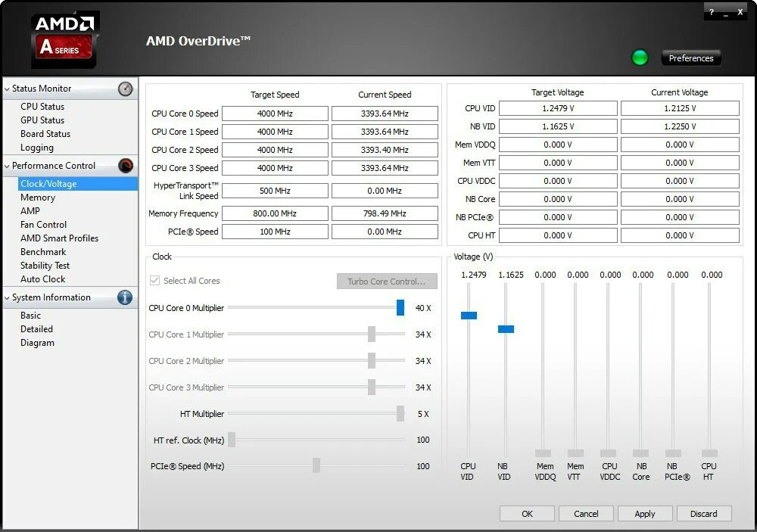Go to Fan Control
The height and width of the screenshot is (532, 757).
[43, 225]
